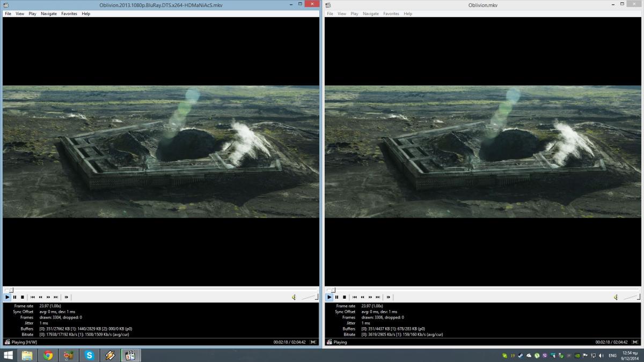The image size is (644, 362).
Task: Skip to previous in left HDMaNiAcS window
Action: [x=33, y=297]
